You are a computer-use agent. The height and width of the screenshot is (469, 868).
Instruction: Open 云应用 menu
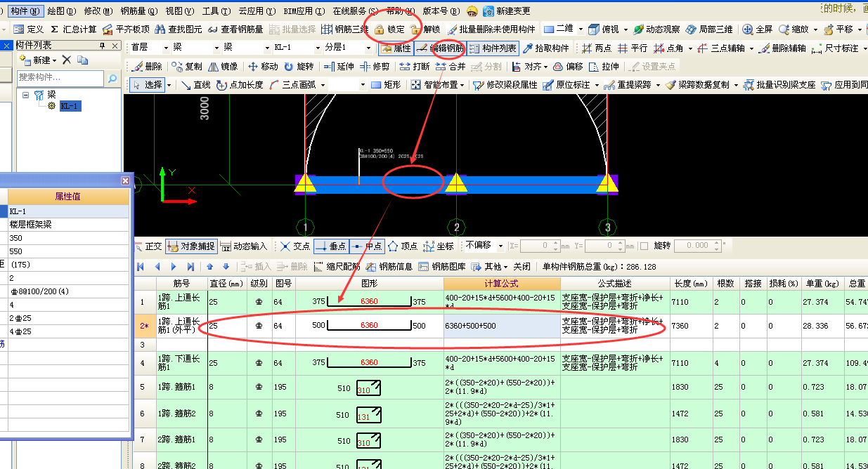pyautogui.click(x=257, y=11)
